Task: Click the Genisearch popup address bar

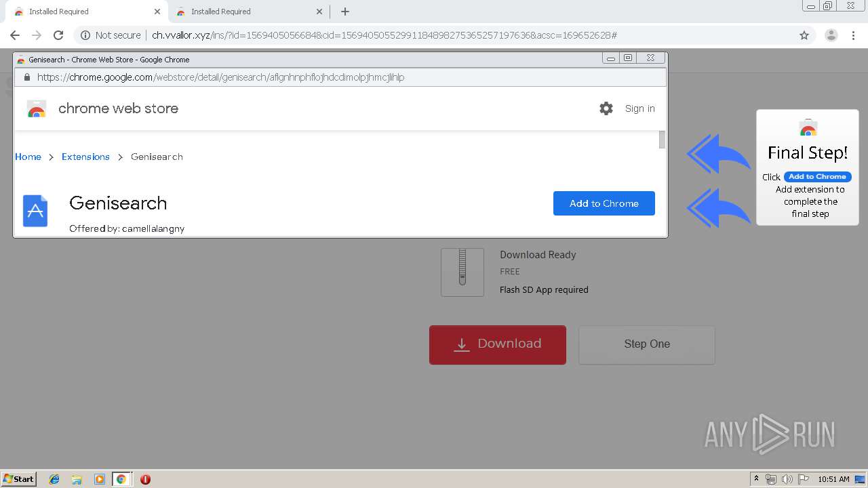Action: click(x=340, y=77)
